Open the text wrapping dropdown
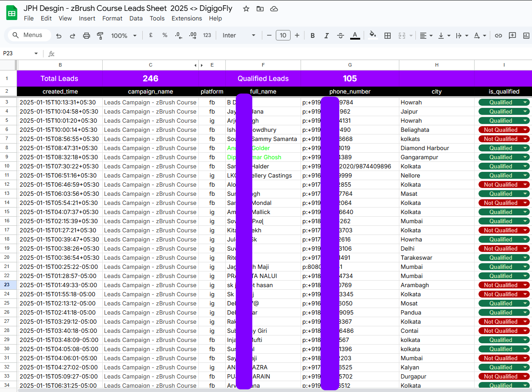This screenshot has width=532, height=392. point(462,36)
